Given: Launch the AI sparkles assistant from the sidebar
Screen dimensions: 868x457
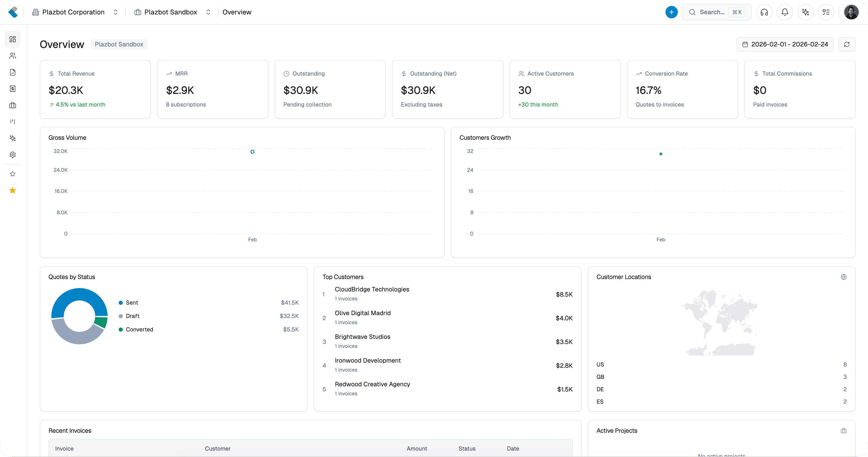Looking at the screenshot, I should pyautogui.click(x=12, y=138).
